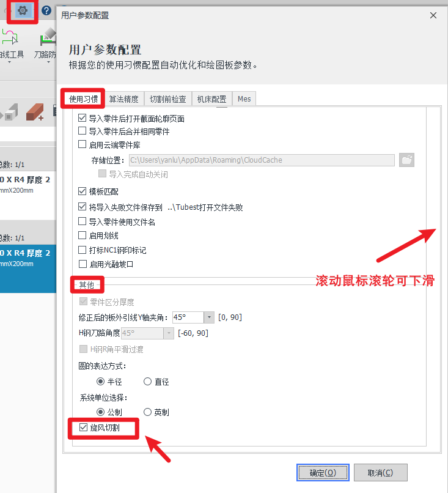Open the tool path protection icon
Image resolution: width=448 pixels, height=493 pixels.
(48, 37)
